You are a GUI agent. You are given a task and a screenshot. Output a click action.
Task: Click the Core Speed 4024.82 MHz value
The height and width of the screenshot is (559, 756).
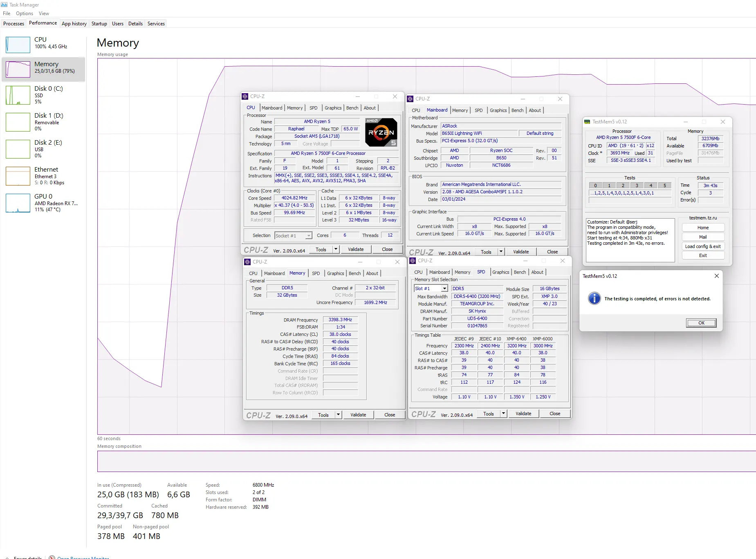[x=294, y=198]
